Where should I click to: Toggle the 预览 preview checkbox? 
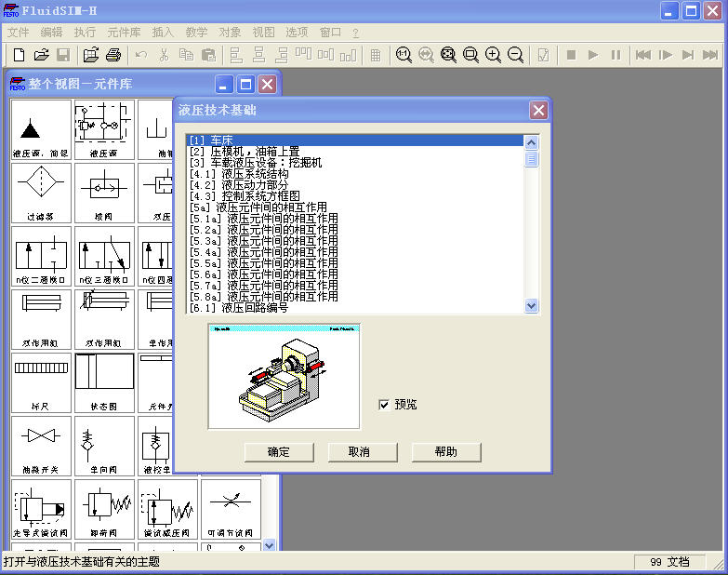coord(384,405)
